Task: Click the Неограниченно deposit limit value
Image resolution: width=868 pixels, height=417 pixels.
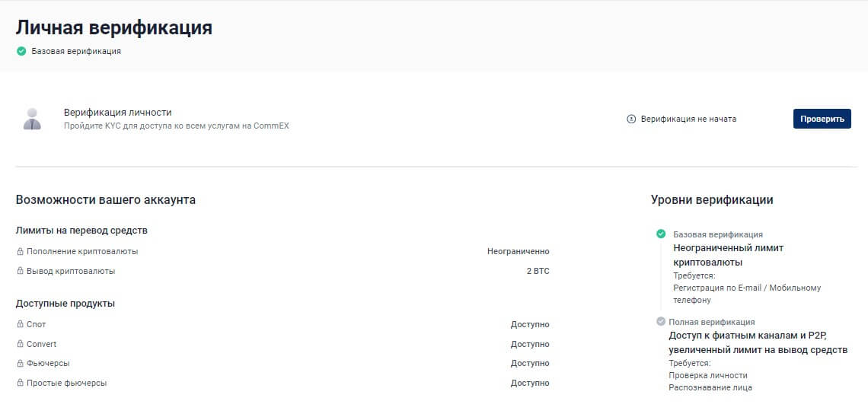Action: coord(518,251)
